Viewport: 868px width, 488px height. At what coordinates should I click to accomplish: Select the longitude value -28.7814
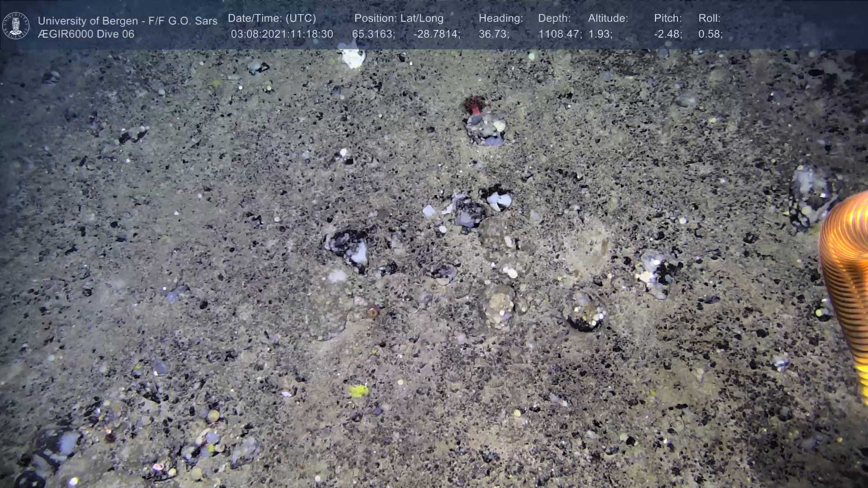(x=436, y=34)
